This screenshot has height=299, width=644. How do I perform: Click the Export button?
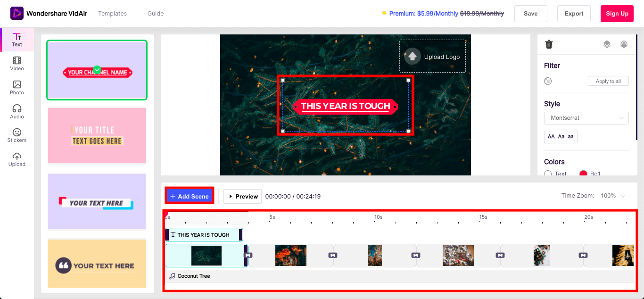pos(574,14)
